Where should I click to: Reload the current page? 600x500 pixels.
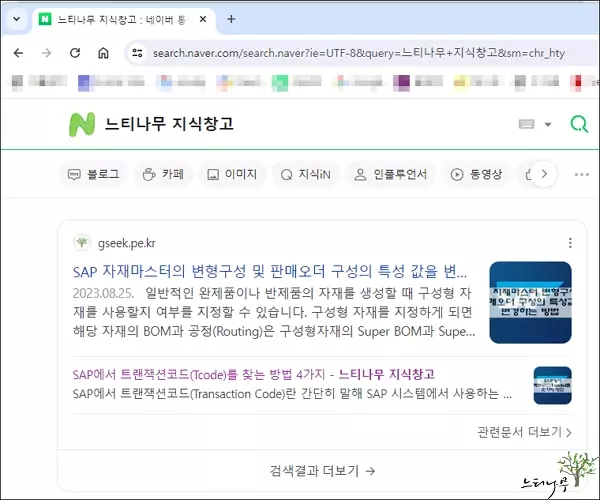click(75, 53)
